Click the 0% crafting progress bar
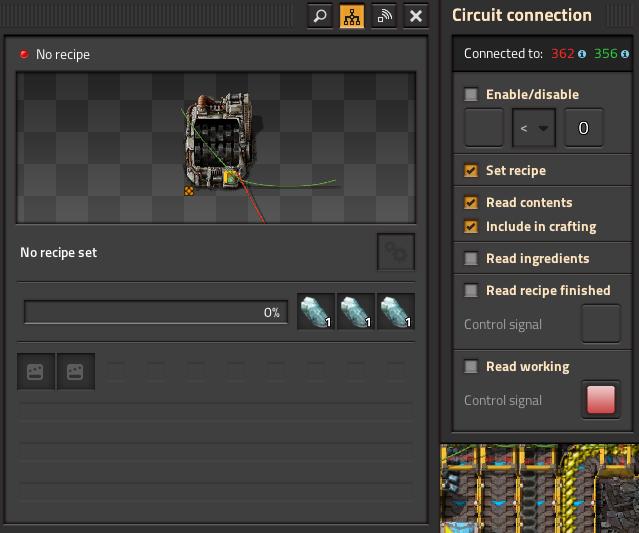The image size is (639, 533). [156, 312]
